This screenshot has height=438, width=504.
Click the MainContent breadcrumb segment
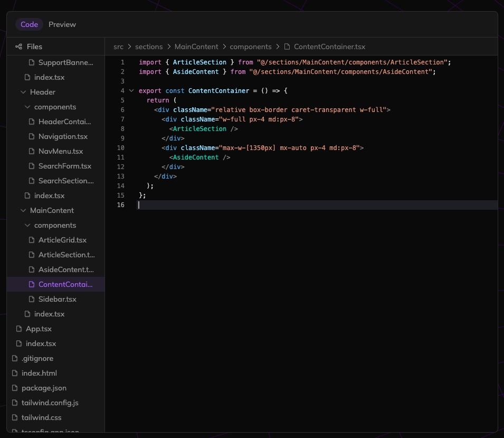point(196,46)
